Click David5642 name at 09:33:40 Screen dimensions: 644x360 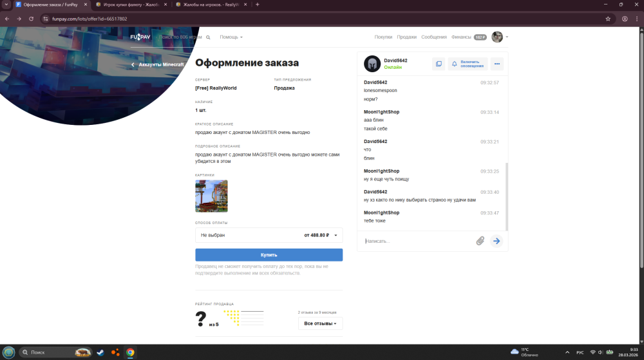click(x=375, y=192)
